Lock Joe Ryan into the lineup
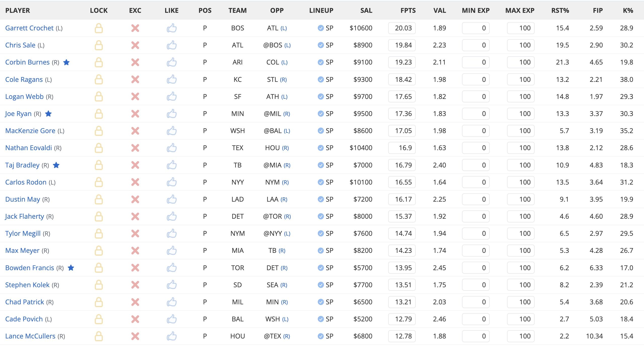Screen dimensions: 644x346 coord(99,114)
